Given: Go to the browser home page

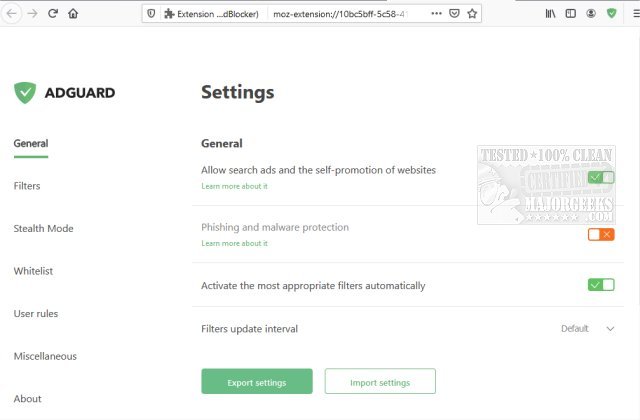Looking at the screenshot, I should click(73, 14).
